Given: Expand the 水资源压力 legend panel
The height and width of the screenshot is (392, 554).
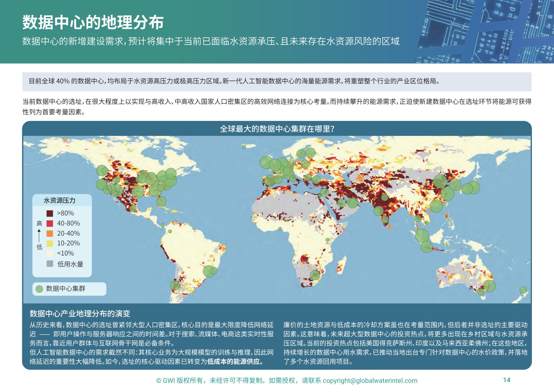Looking at the screenshot, I should coord(60,200).
